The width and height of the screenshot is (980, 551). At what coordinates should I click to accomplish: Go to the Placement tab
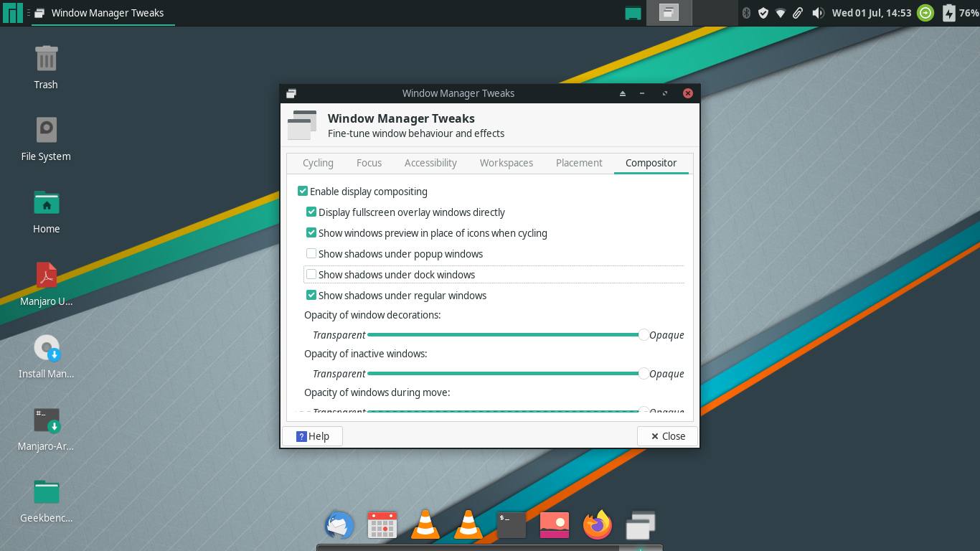pos(579,163)
